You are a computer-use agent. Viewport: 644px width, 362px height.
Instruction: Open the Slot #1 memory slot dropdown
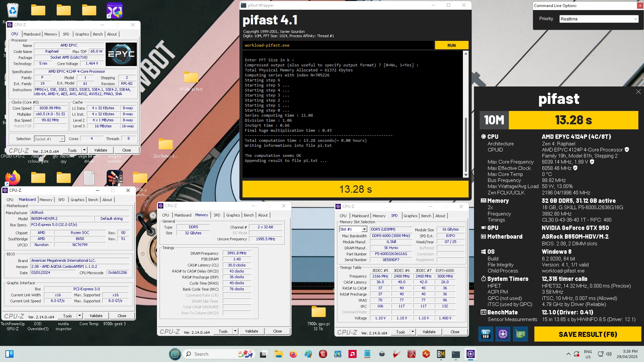353,229
